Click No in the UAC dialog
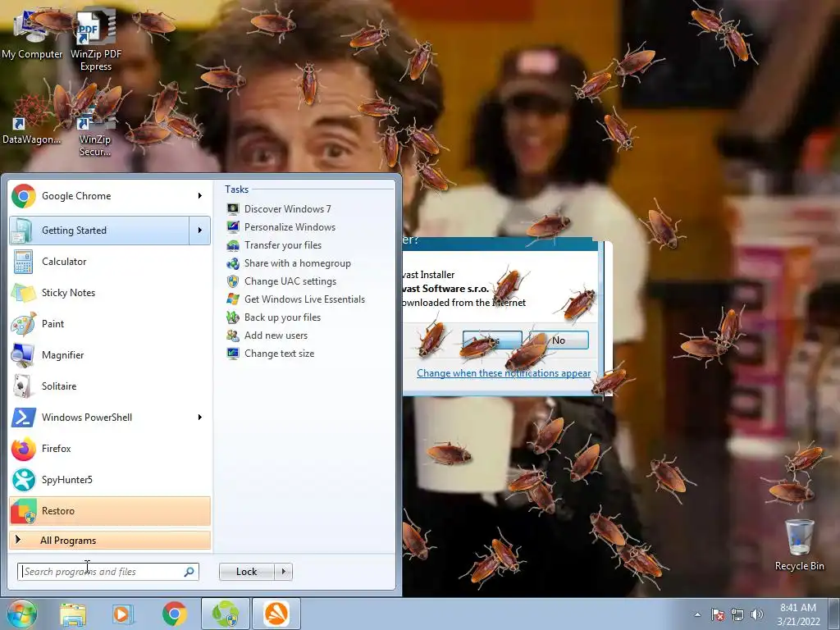The width and height of the screenshot is (840, 630). click(x=559, y=340)
